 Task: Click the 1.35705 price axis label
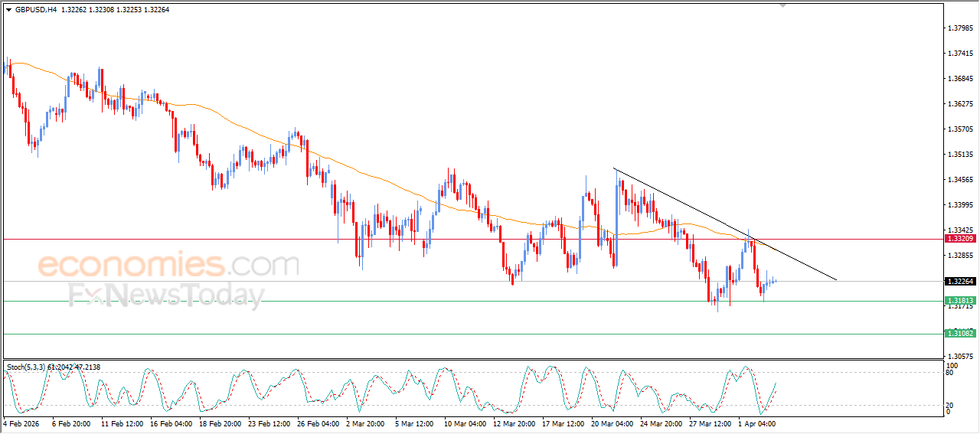pos(961,129)
